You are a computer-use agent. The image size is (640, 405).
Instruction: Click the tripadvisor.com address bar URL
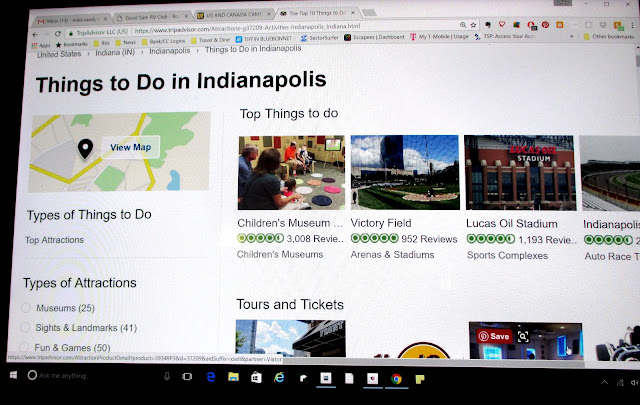(x=247, y=28)
